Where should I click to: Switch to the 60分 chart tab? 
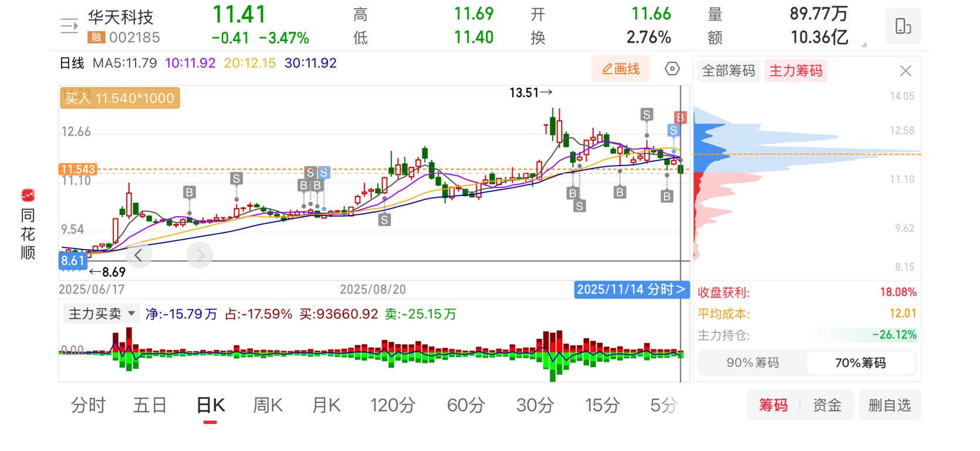pyautogui.click(x=466, y=405)
